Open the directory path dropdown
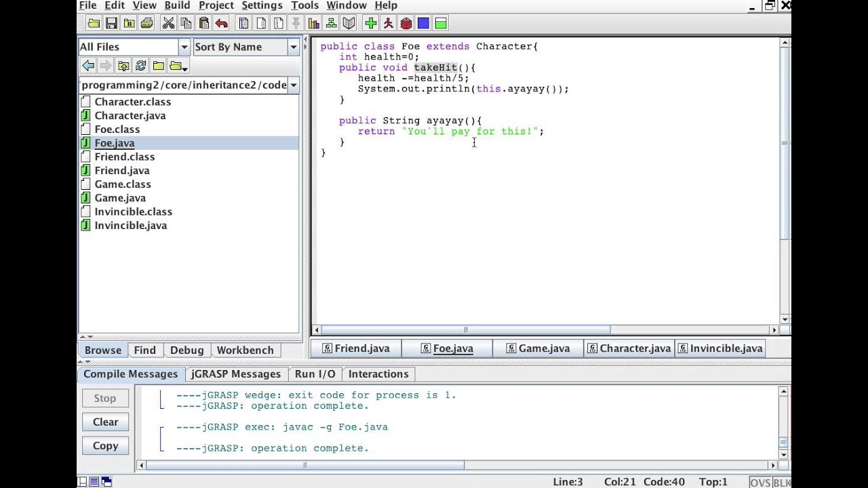Screen dimensions: 868x488 click(293, 85)
